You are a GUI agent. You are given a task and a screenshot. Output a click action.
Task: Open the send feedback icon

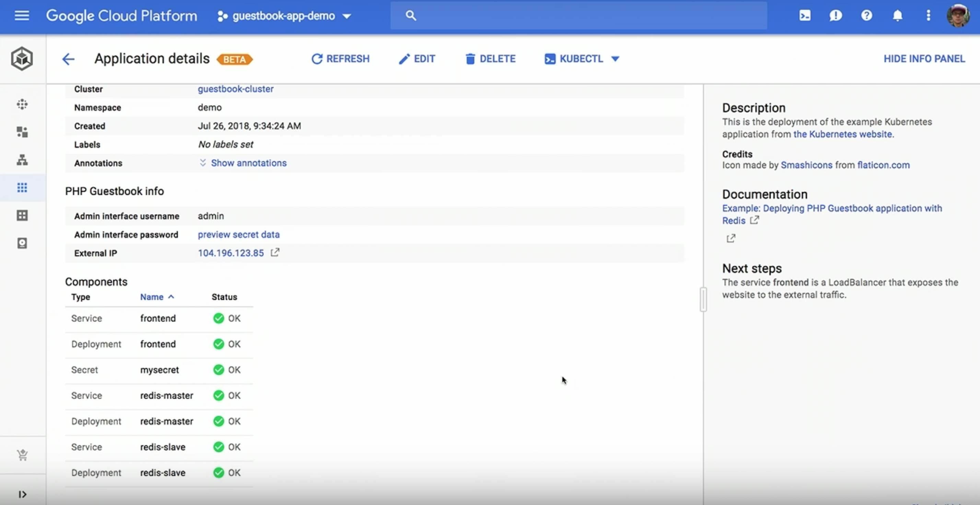[836, 15]
